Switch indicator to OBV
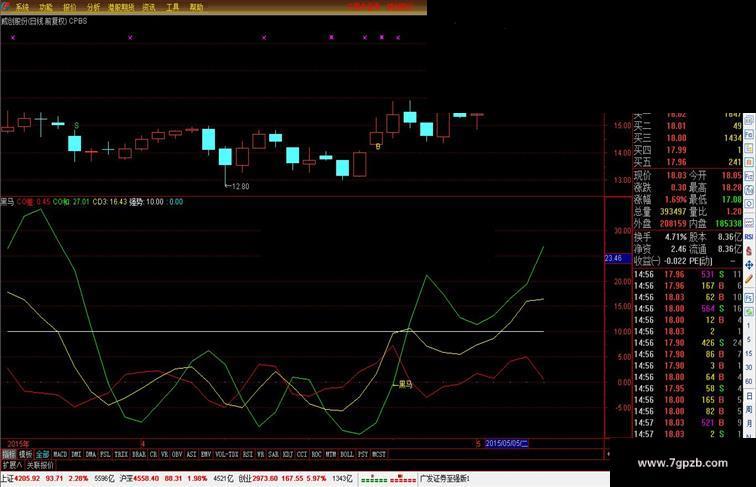This screenshot has width=756, height=487. click(176, 454)
